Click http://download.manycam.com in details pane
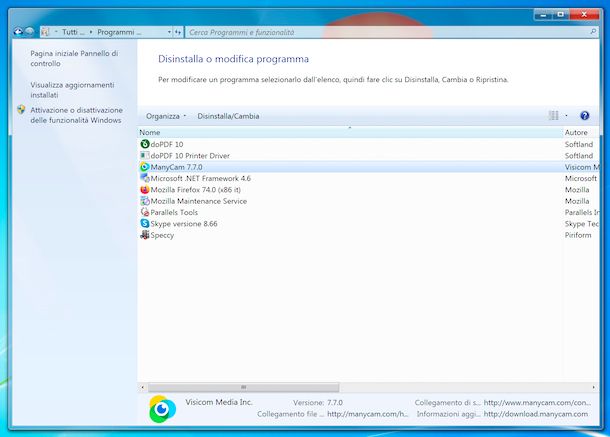Image resolution: width=610 pixels, height=437 pixels. [x=536, y=414]
